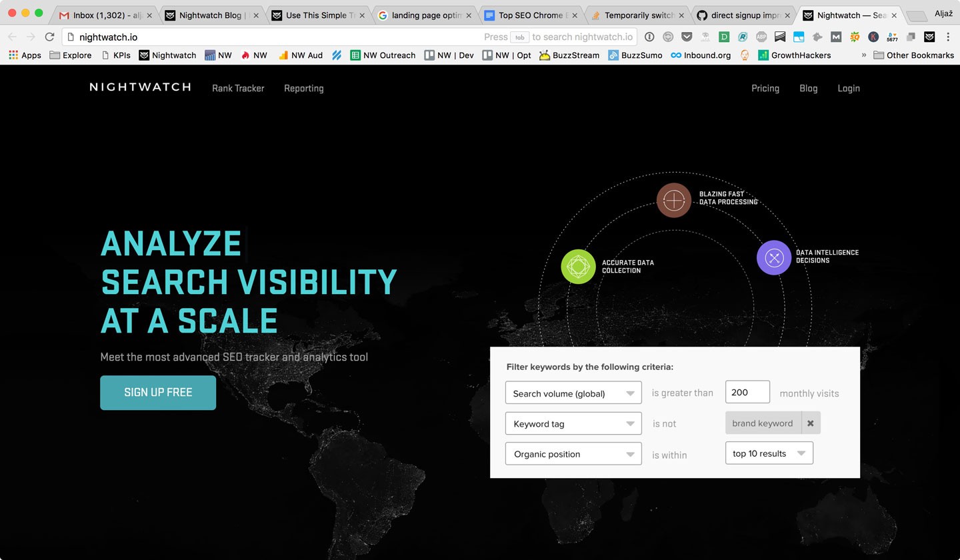This screenshot has height=560, width=960.
Task: Reload the page with the refresh icon
Action: click(x=49, y=37)
